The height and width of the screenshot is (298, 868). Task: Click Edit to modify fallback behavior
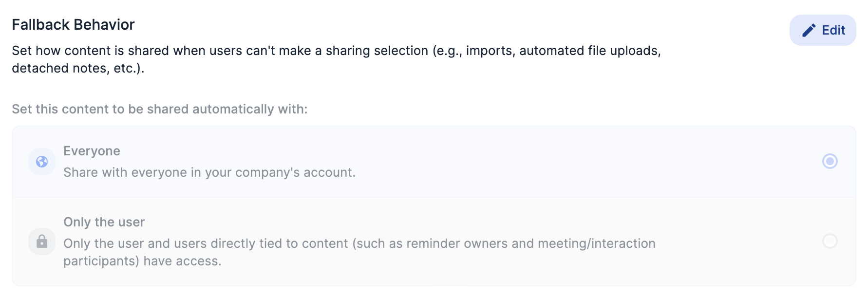pyautogui.click(x=823, y=30)
